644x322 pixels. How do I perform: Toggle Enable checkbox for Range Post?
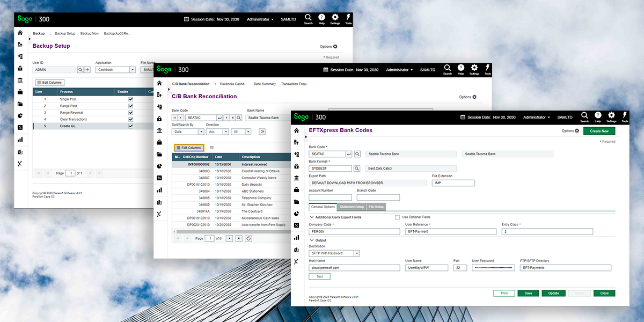click(130, 106)
